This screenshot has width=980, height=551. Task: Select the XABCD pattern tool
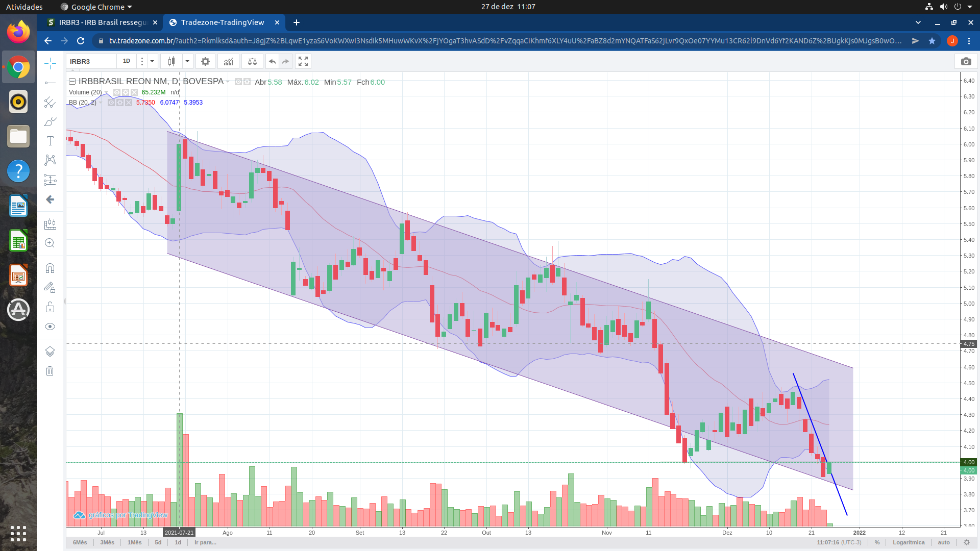pos(50,160)
